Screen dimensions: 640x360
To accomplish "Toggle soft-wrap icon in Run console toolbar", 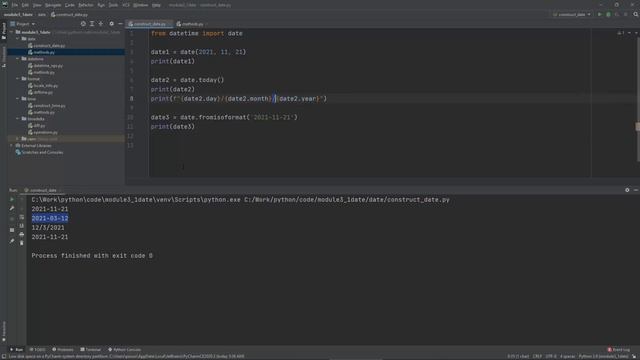I will pyautogui.click(x=22, y=217).
